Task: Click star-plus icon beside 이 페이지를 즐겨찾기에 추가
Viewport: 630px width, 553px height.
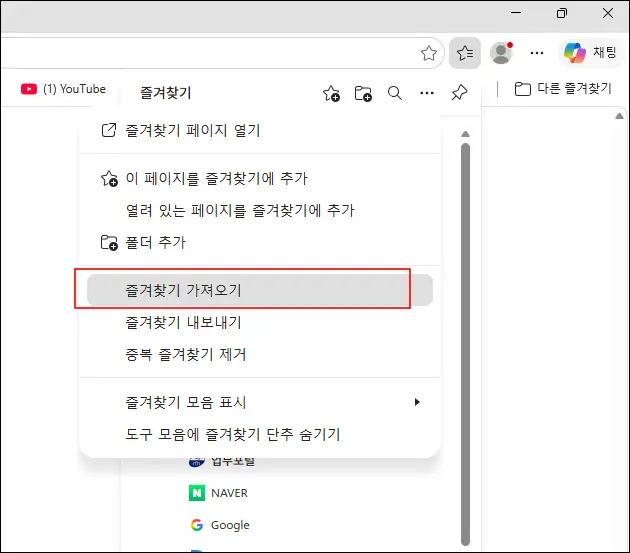Action: [x=109, y=178]
